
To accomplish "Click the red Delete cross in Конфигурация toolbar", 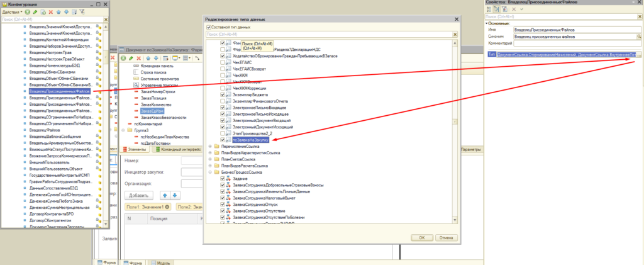I will (x=50, y=13).
